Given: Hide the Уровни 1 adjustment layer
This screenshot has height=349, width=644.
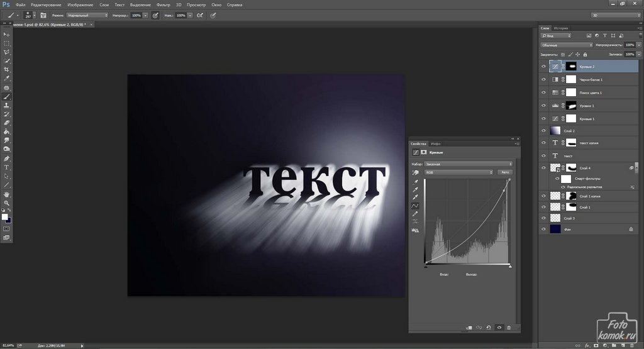Looking at the screenshot, I should [x=544, y=106].
